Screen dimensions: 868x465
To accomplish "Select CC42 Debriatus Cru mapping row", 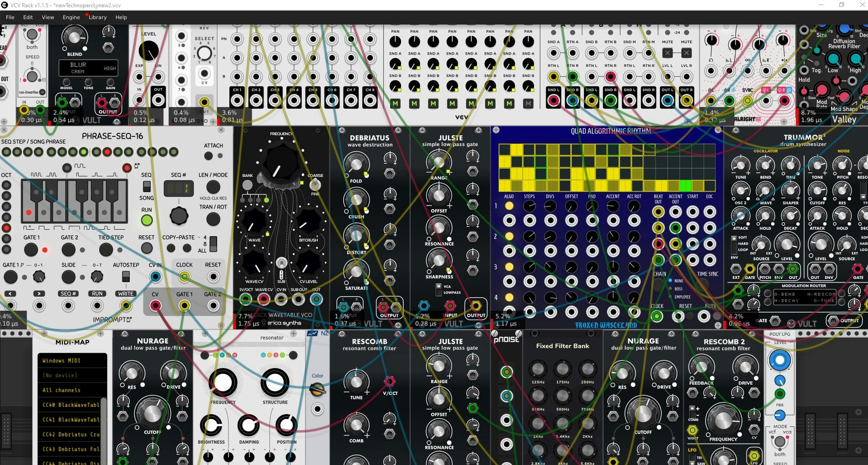I will (x=70, y=435).
